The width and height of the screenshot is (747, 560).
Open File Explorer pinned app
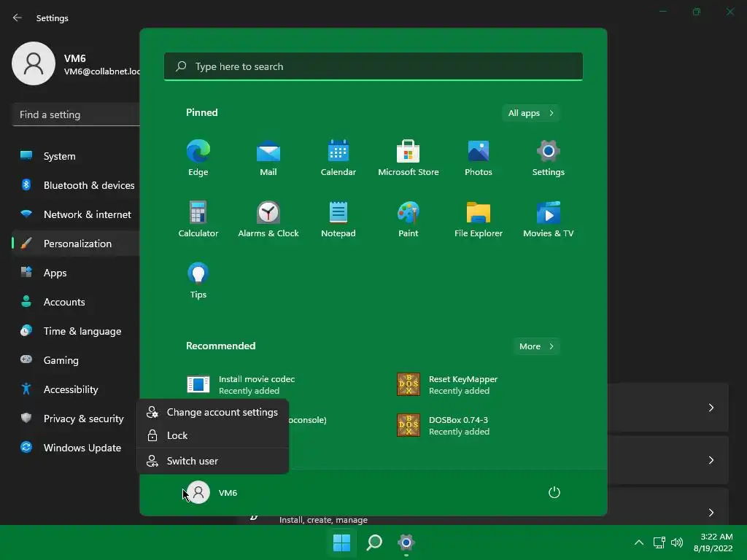click(x=479, y=219)
